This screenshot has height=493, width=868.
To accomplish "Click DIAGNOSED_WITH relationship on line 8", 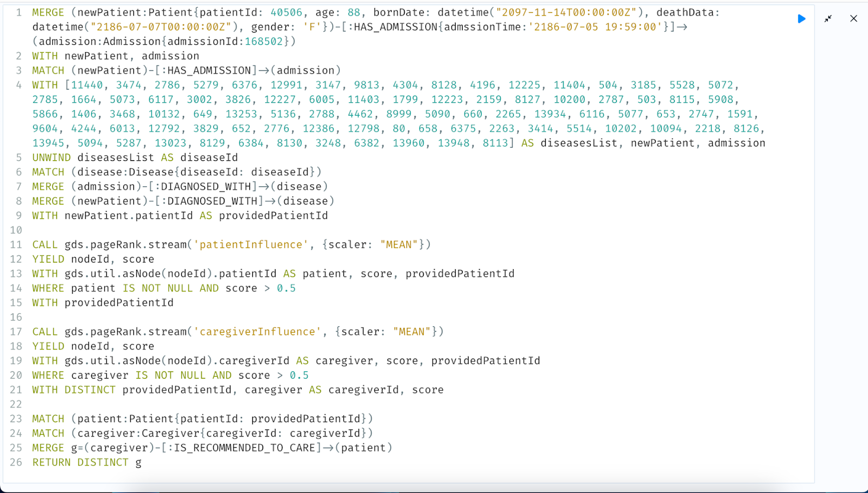I will pyautogui.click(x=213, y=201).
